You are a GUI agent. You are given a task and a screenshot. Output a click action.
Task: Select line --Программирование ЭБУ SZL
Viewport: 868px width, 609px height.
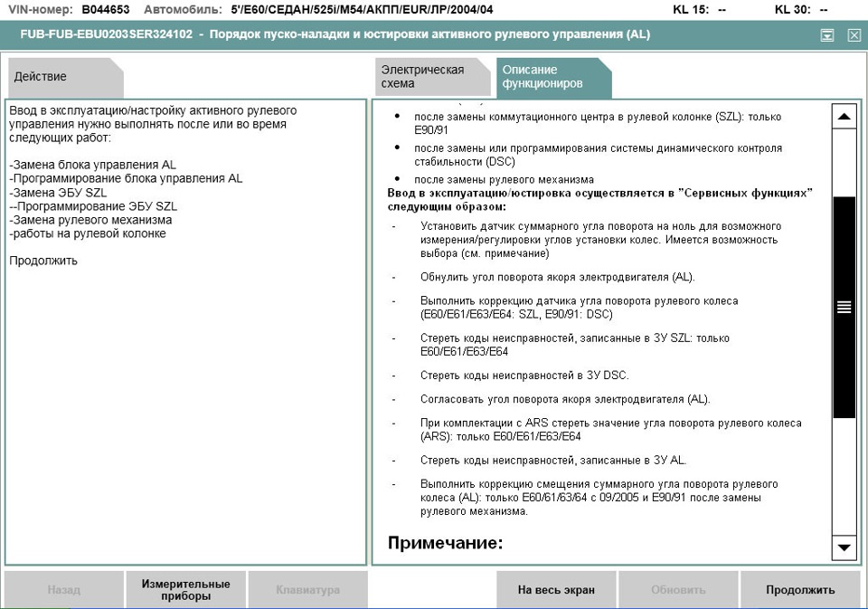click(93, 206)
